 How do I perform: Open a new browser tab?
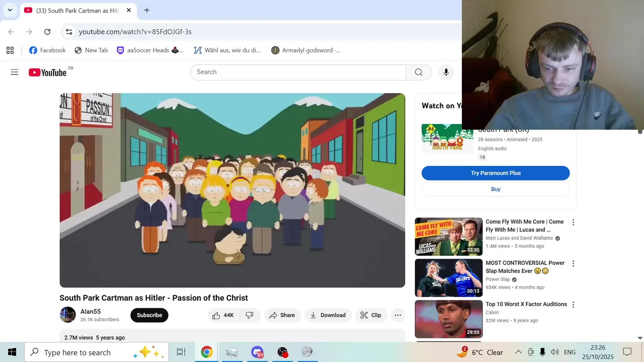click(x=146, y=10)
